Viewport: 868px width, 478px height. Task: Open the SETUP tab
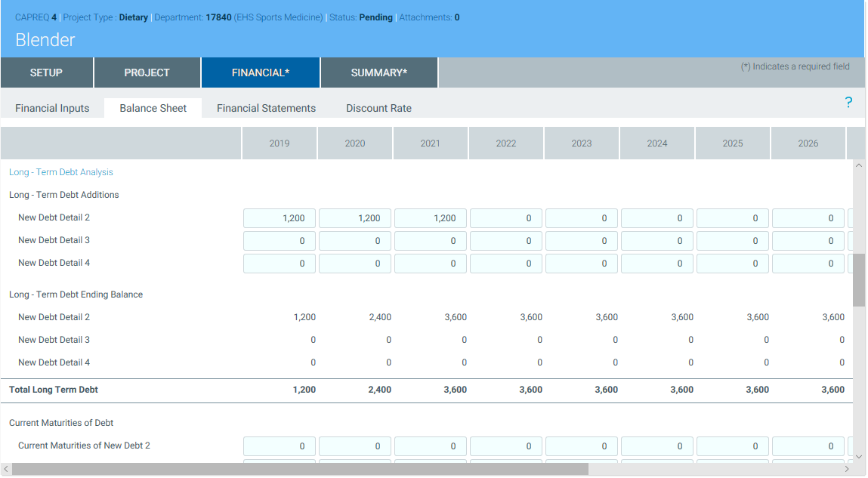46,72
